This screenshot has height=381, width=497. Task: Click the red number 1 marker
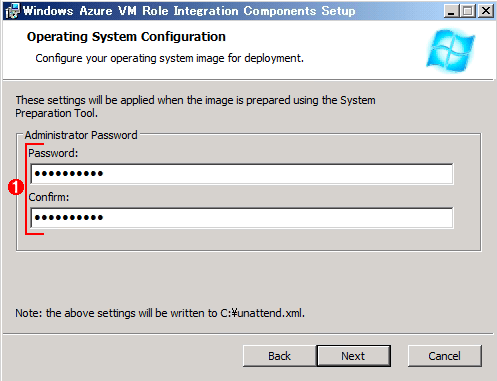tap(16, 187)
